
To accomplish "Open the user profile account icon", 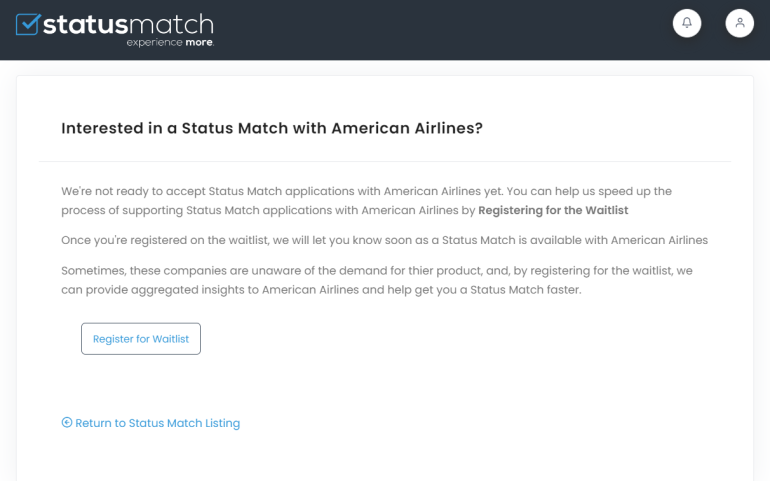I will (739, 23).
